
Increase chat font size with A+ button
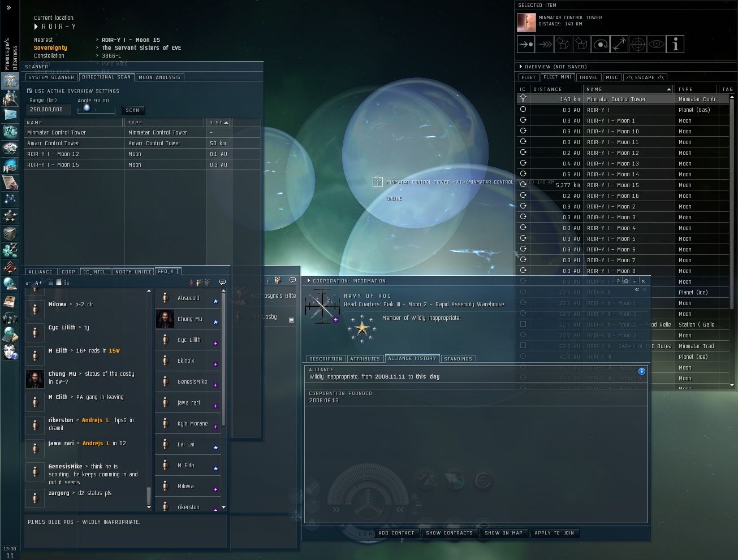38,283
